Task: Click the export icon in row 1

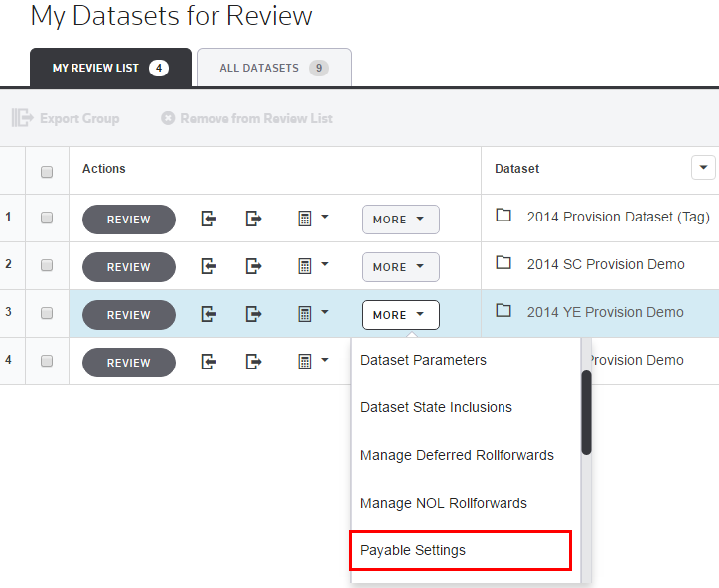Action: point(254,219)
